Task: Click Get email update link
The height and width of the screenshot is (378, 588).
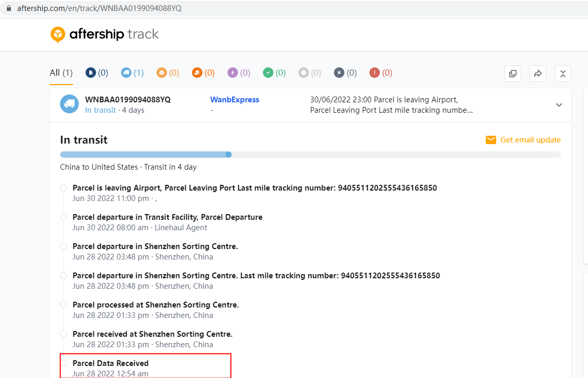Action: pyautogui.click(x=523, y=140)
